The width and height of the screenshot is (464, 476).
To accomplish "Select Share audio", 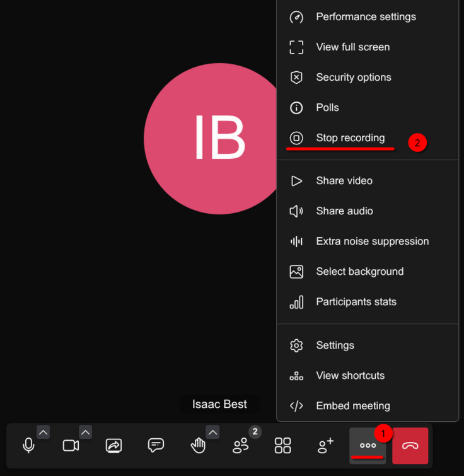I will click(x=368, y=211).
